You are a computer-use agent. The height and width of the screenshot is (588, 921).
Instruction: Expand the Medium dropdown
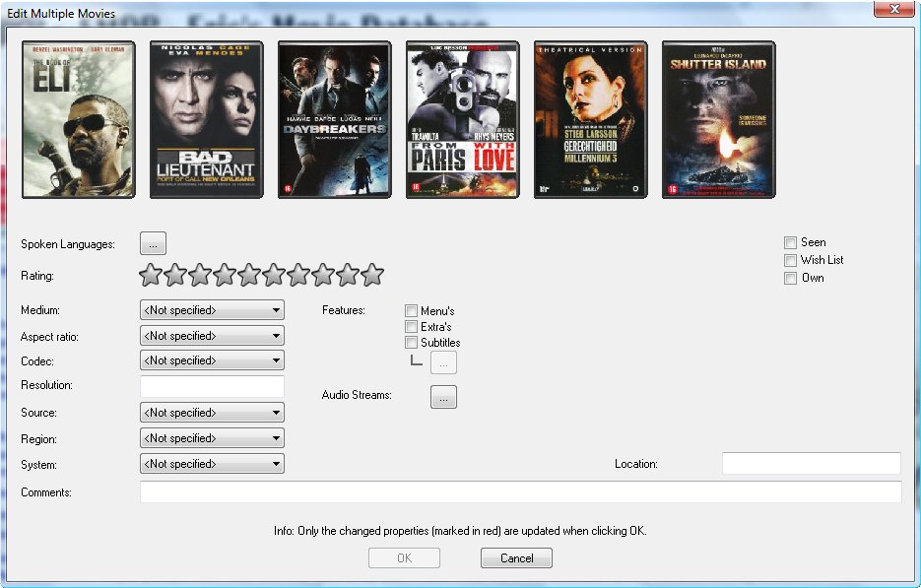pyautogui.click(x=212, y=310)
